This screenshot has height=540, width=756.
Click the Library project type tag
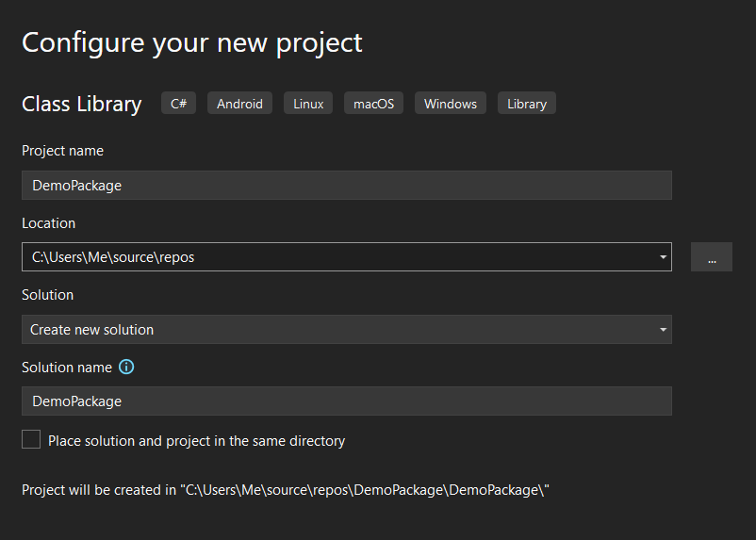coord(526,104)
